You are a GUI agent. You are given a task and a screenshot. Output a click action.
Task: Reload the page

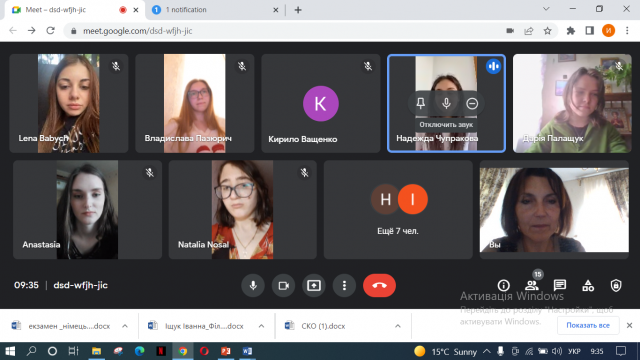coord(50,31)
